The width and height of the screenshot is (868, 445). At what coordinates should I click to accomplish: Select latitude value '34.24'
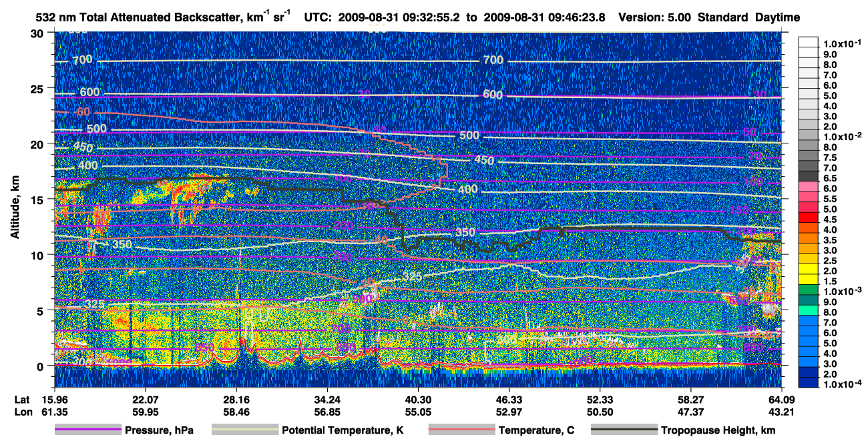coord(327,399)
